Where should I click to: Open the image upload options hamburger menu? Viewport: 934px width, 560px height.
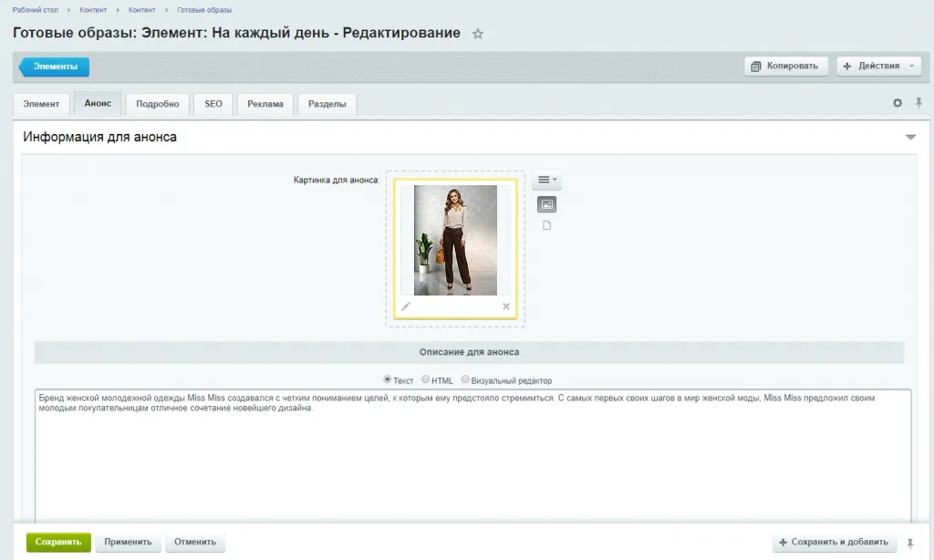tap(546, 181)
